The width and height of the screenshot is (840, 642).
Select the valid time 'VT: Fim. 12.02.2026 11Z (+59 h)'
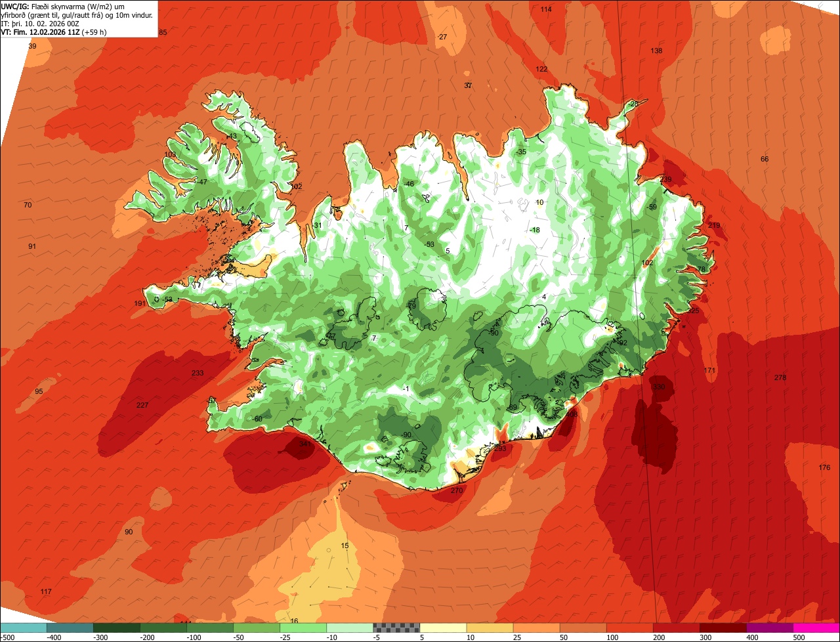point(54,32)
